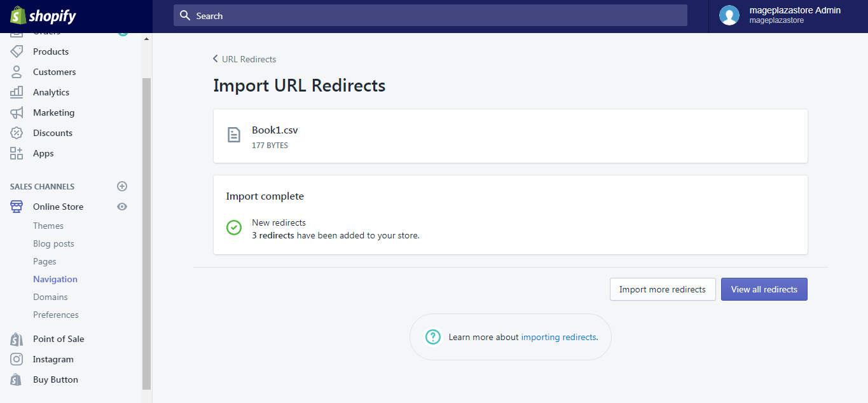868x403 pixels.
Task: Click the Customers person icon
Action: pos(17,72)
